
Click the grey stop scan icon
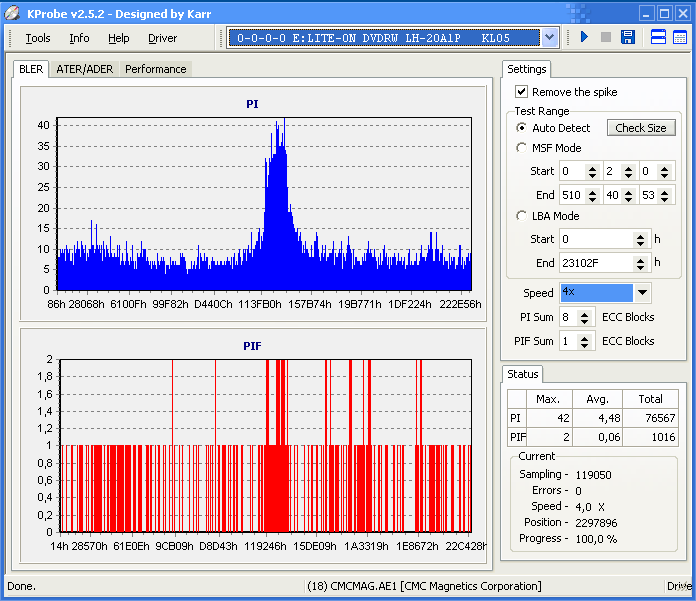point(605,38)
